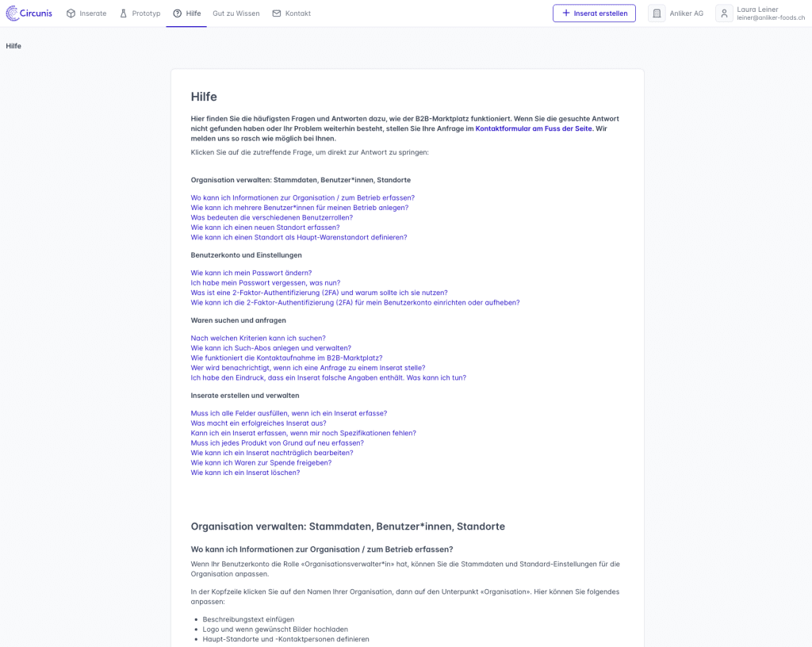Open the Gut zu Wissen tab
This screenshot has width=812, height=647.
[x=236, y=13]
